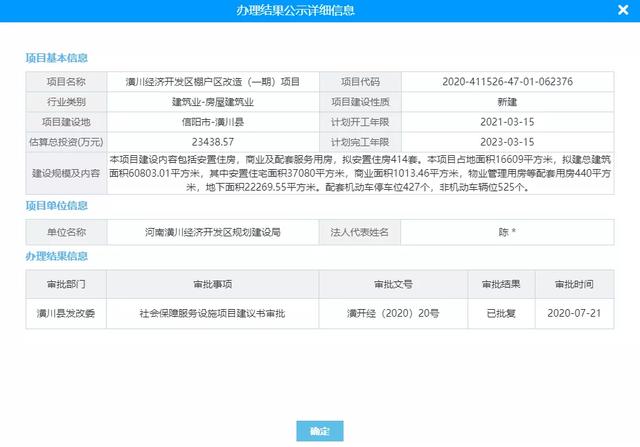Select project code 2020-411526-47-01-062376
The image size is (640, 447).
coord(507,82)
